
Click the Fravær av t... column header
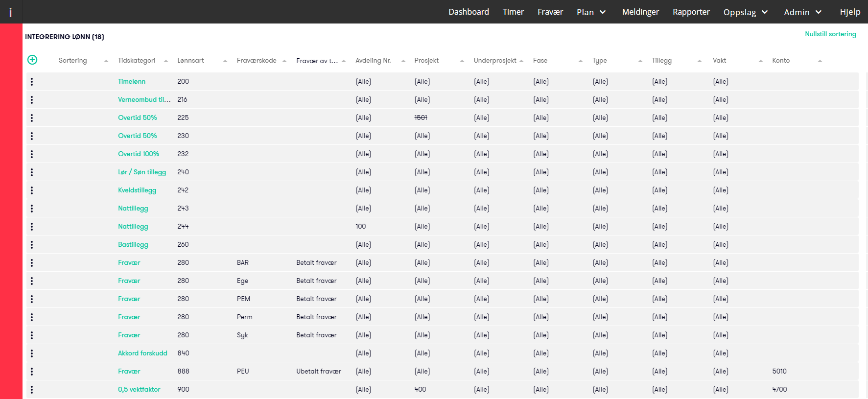click(x=317, y=61)
